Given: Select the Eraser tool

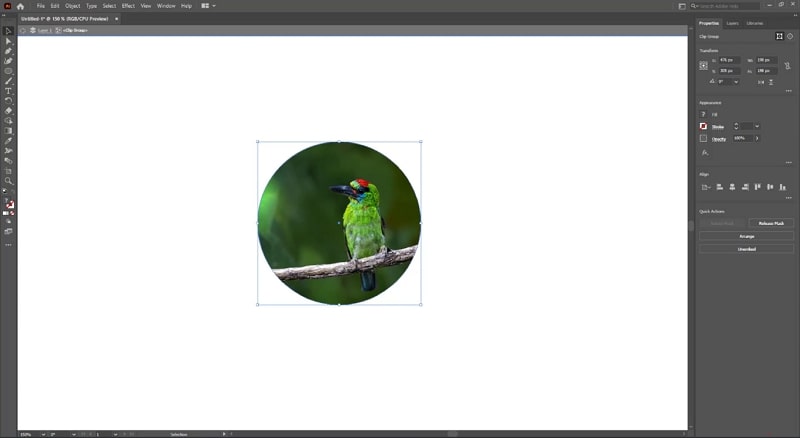Looking at the screenshot, I should pyautogui.click(x=8, y=111).
